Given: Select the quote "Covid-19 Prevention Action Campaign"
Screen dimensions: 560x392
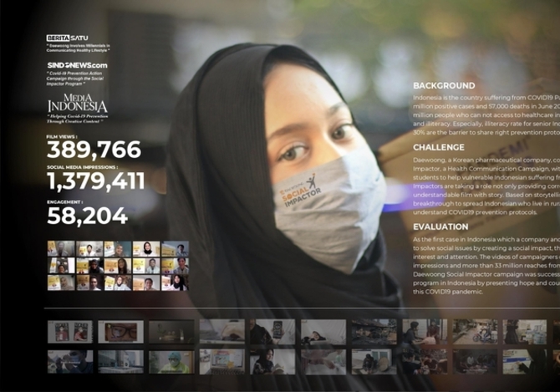Looking at the screenshot, I should point(75,79).
